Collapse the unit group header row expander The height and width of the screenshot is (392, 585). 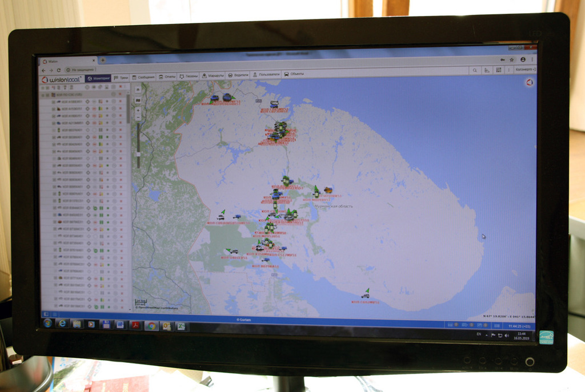pyautogui.click(x=43, y=95)
